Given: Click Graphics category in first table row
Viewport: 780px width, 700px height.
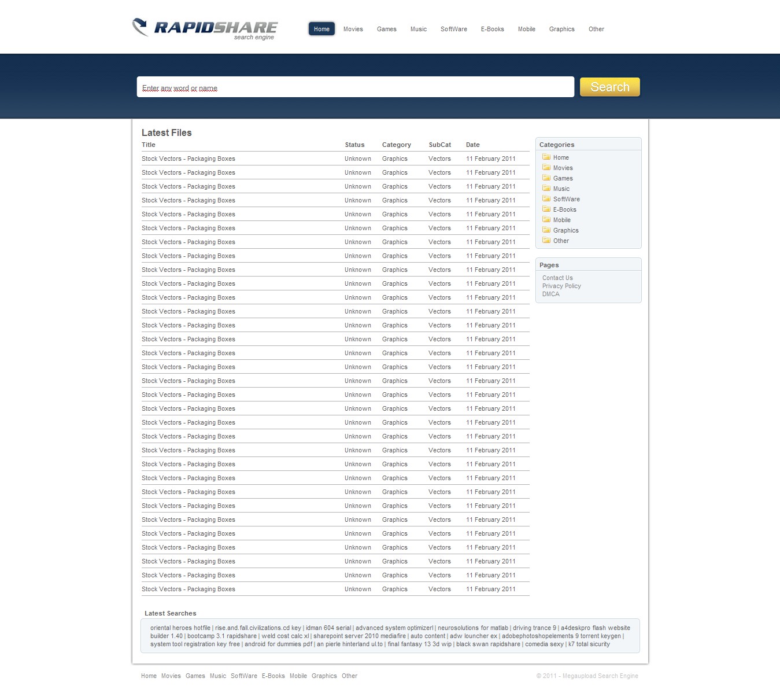Looking at the screenshot, I should coord(395,159).
